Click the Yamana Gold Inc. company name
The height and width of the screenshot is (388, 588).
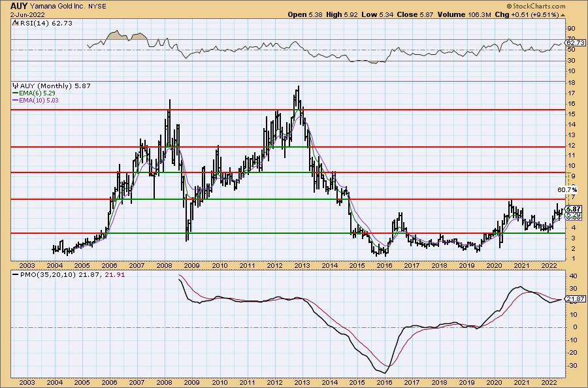point(58,7)
